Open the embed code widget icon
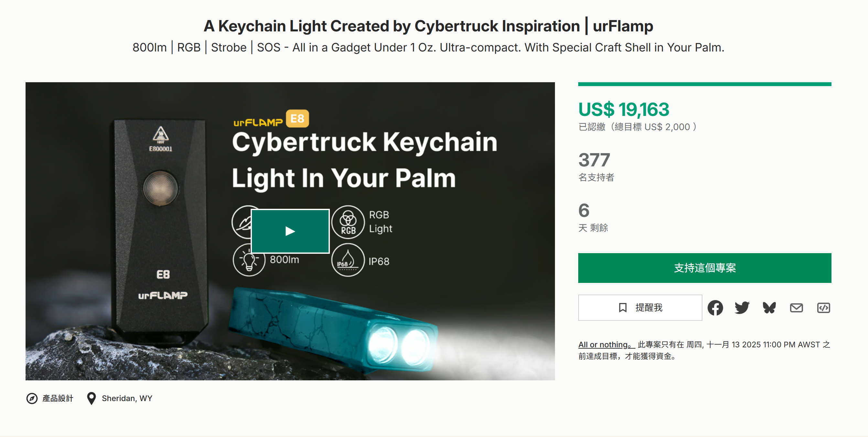Viewport: 868px width, 437px height. coord(823,308)
